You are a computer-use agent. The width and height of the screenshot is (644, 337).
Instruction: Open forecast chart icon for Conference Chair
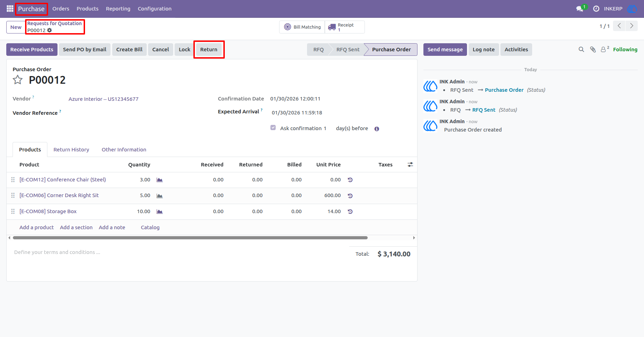(160, 180)
